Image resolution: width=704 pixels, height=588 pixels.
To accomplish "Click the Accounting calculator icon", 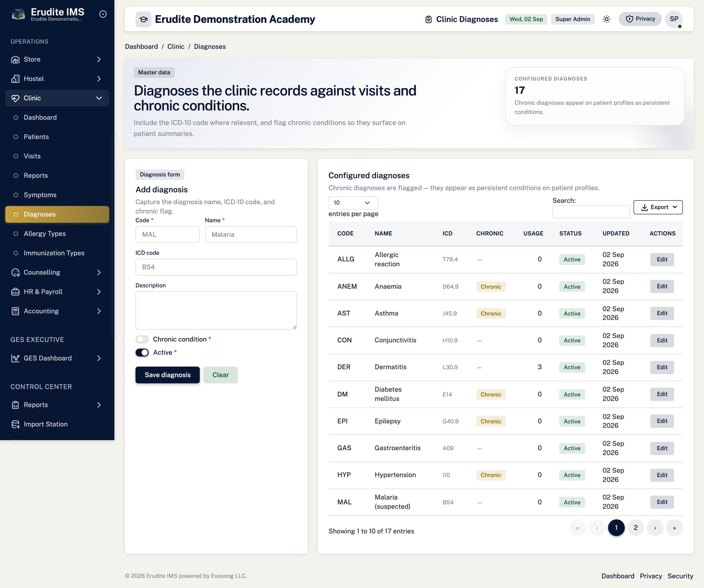I will coord(15,311).
